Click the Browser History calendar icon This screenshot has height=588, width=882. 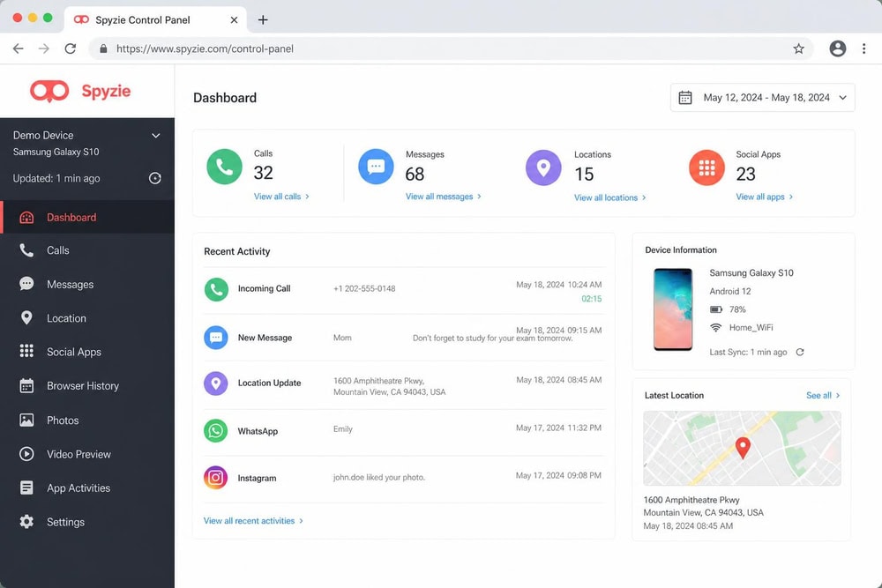[26, 385]
